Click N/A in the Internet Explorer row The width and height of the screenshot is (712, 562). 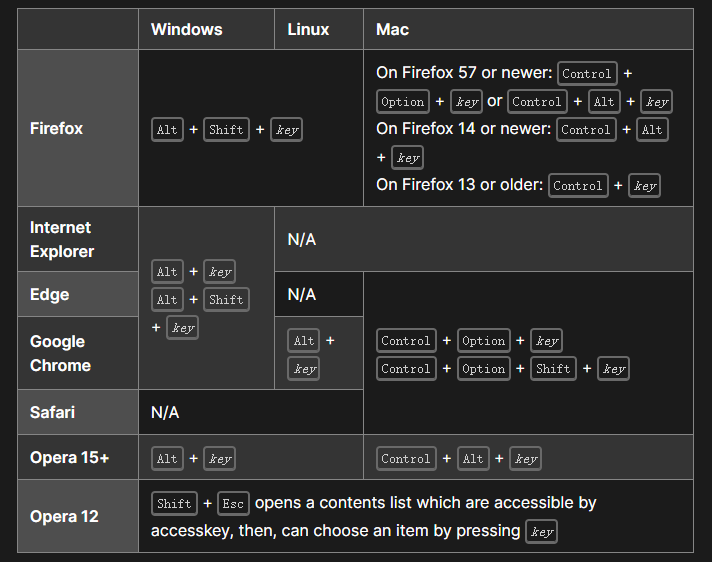pyautogui.click(x=301, y=240)
